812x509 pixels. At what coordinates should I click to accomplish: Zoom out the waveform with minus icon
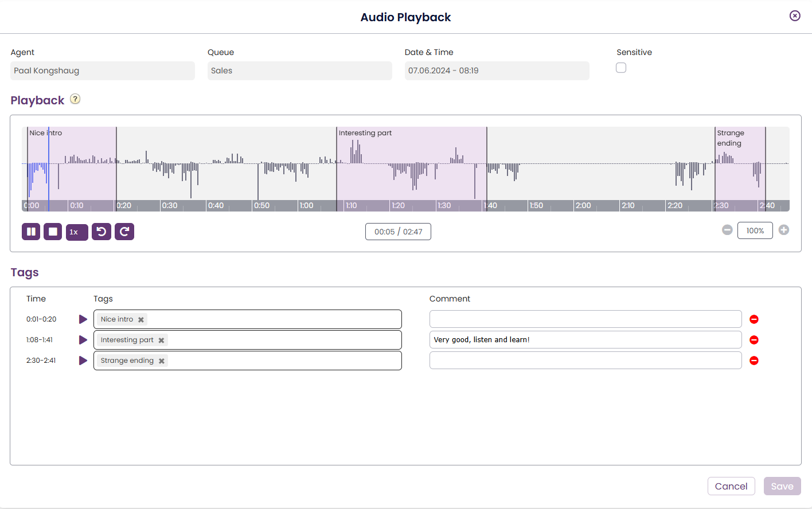pos(727,230)
